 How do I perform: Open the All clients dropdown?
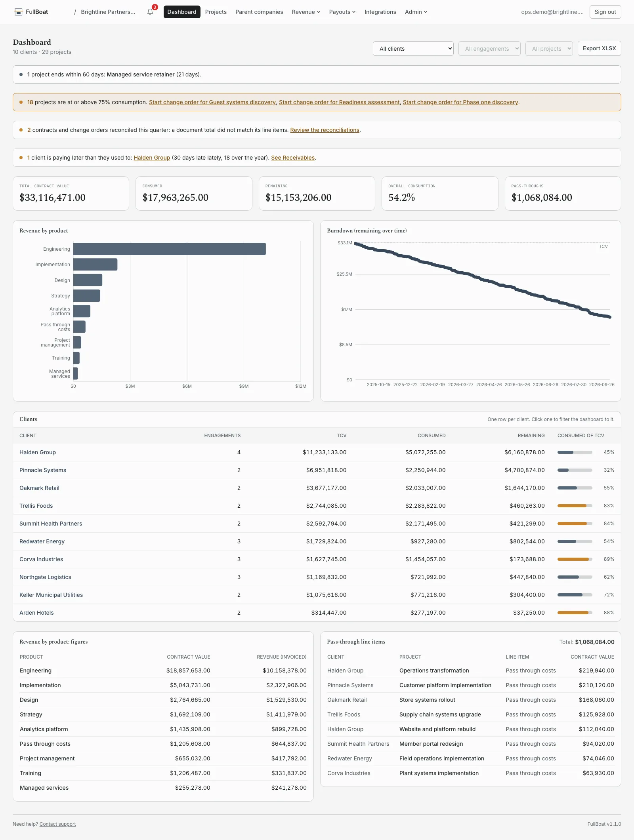pos(413,49)
